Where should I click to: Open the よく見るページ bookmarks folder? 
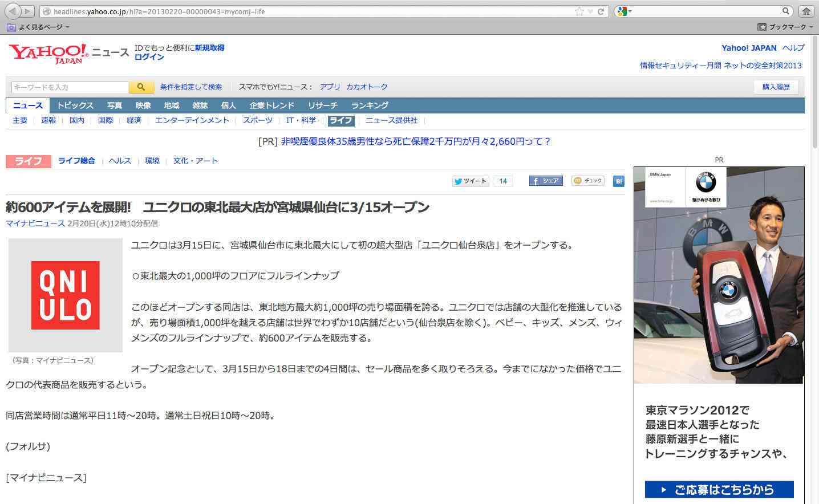pos(39,27)
